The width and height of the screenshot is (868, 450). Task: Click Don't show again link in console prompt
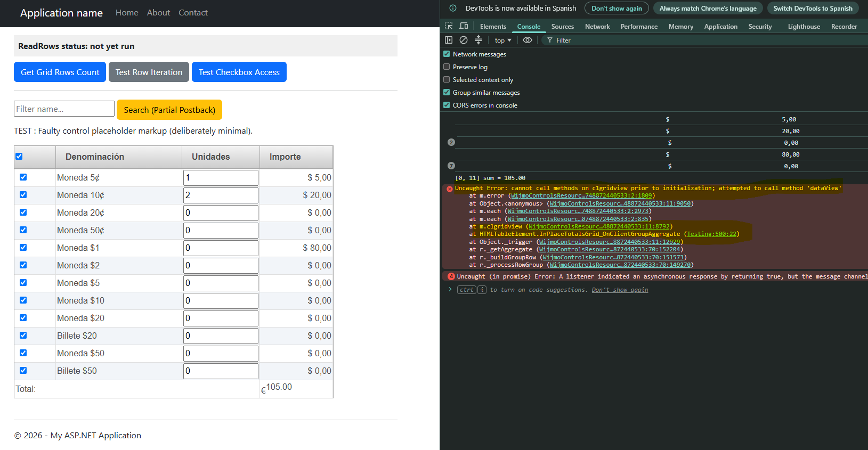coord(620,290)
